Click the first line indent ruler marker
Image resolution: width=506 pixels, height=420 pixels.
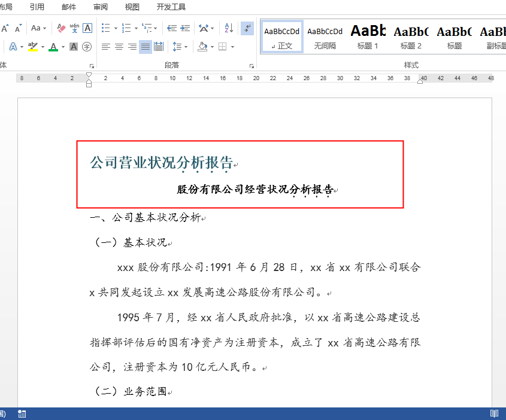(89, 75)
